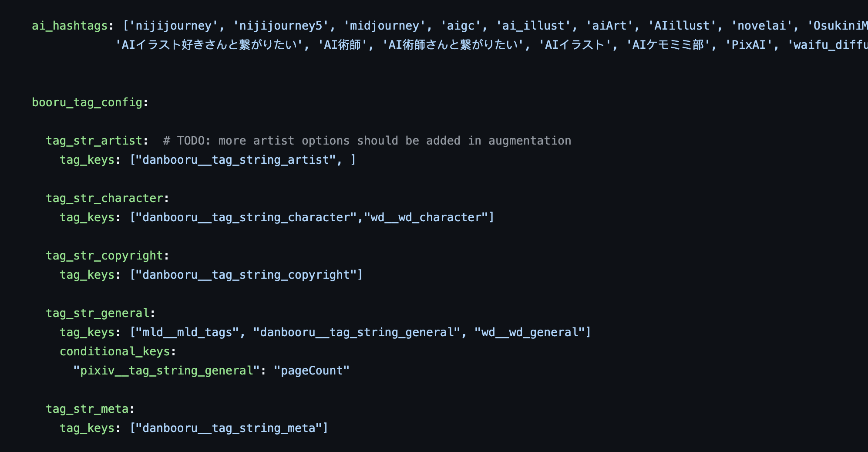The width and height of the screenshot is (868, 452).
Task: Click the "danbooru__tag_string_character" string
Action: [x=246, y=217]
